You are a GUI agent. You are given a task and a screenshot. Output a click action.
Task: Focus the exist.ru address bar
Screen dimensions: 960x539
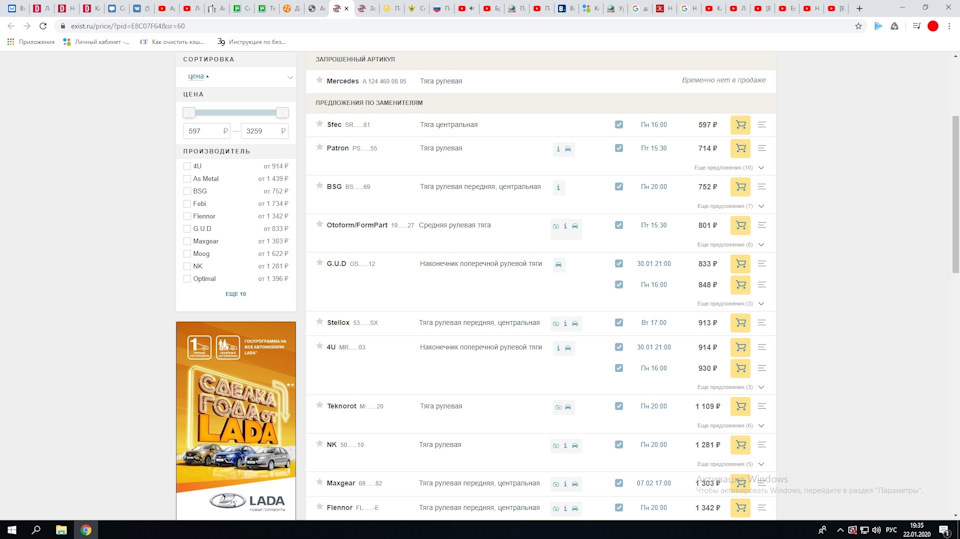[453, 26]
